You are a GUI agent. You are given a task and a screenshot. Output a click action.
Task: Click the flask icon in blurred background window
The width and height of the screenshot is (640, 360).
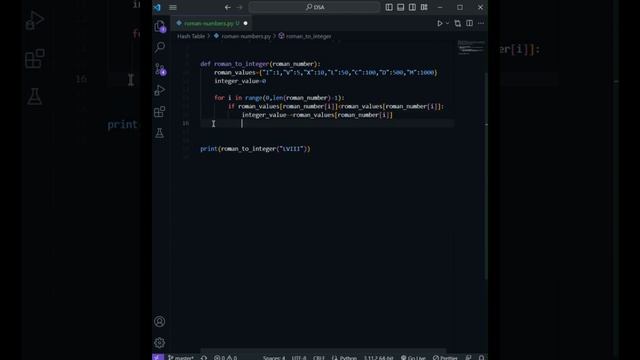click(x=34, y=97)
